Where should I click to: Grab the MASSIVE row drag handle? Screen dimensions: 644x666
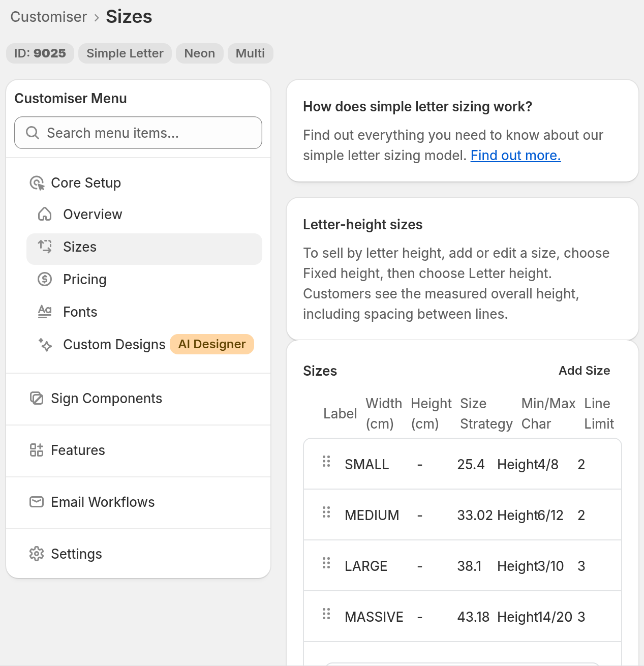326,614
